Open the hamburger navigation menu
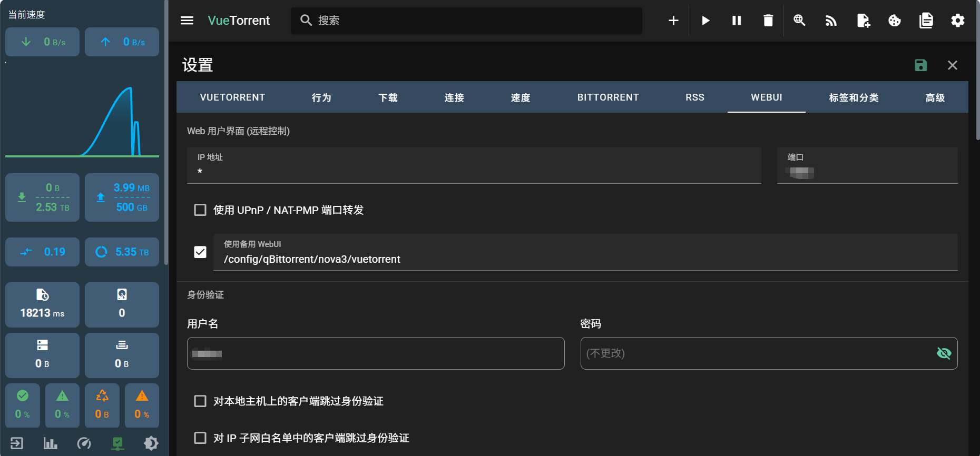Viewport: 980px width, 456px height. coord(187,21)
